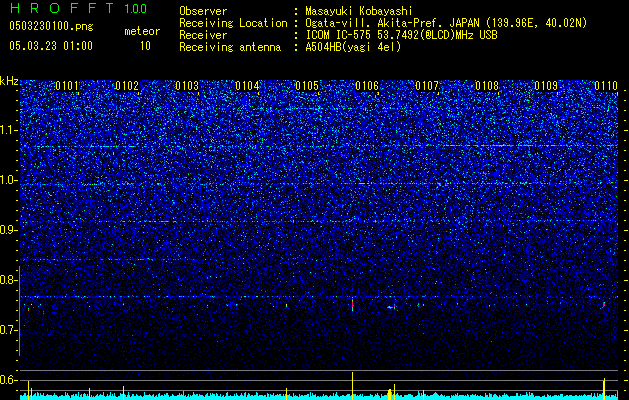Click the meteor count value 10
Screen dimensions: 629x400
pos(145,46)
